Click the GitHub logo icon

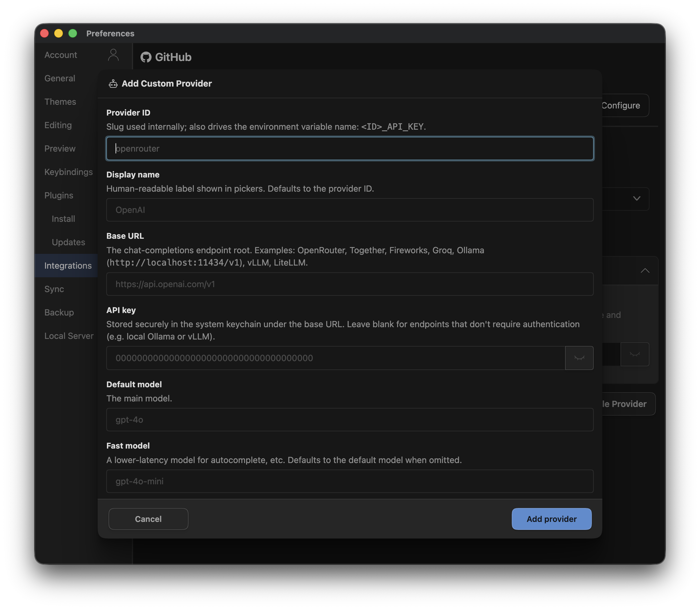(x=146, y=57)
